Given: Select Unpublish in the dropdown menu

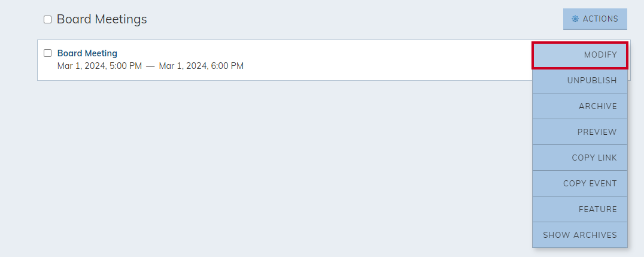Looking at the screenshot, I should [x=580, y=81].
